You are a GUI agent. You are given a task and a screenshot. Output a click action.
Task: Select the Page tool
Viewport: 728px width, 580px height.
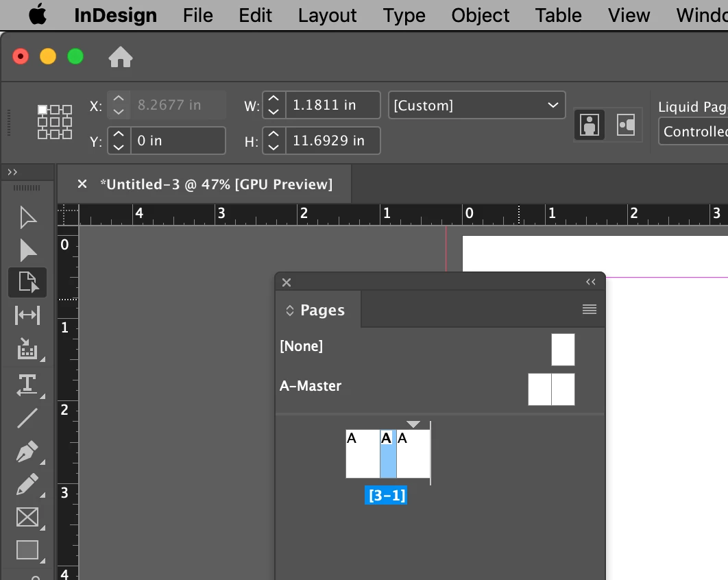(x=27, y=282)
